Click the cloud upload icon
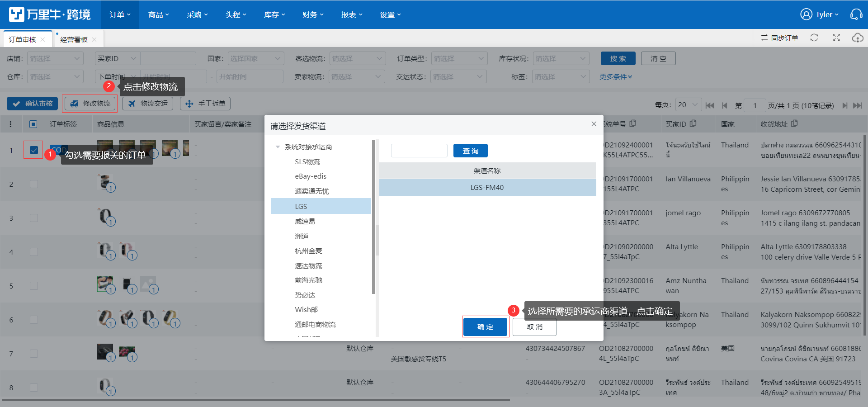 click(858, 38)
